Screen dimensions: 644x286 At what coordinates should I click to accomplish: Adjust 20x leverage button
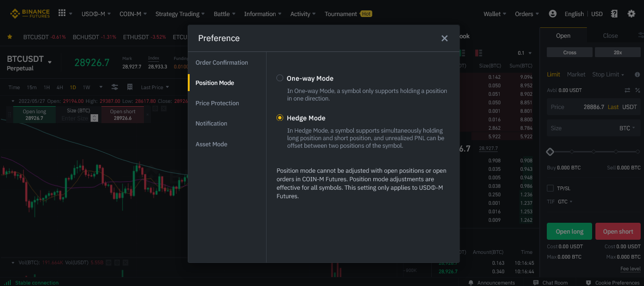coord(618,52)
